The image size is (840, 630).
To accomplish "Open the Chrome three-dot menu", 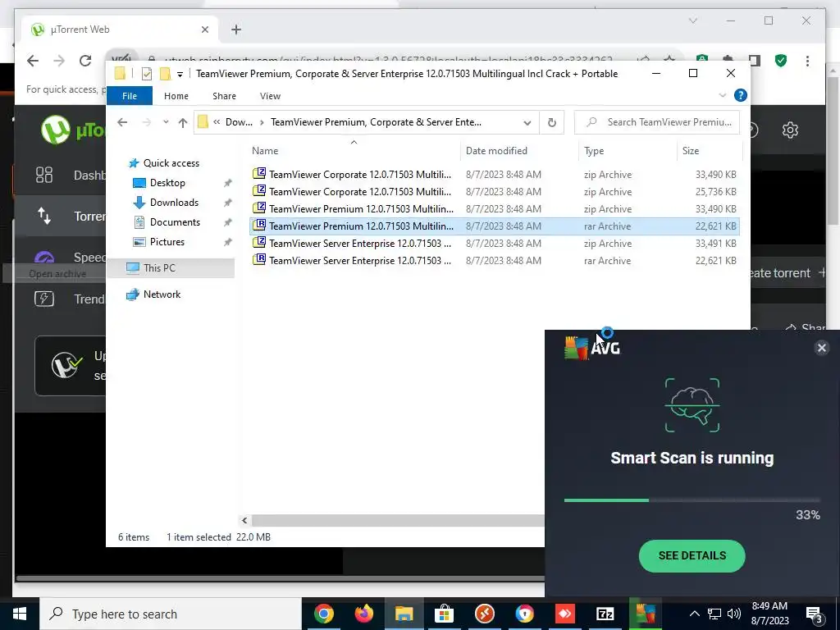I will coord(807,61).
